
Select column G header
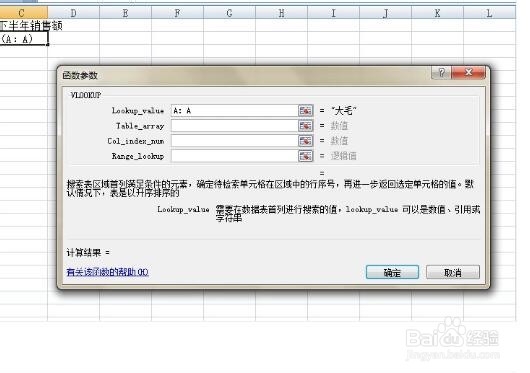pos(230,13)
